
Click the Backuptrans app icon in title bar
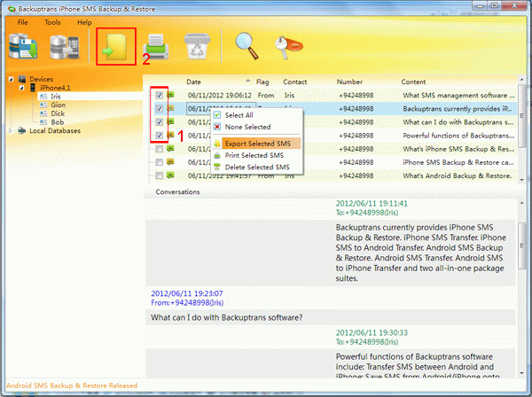(x=12, y=9)
